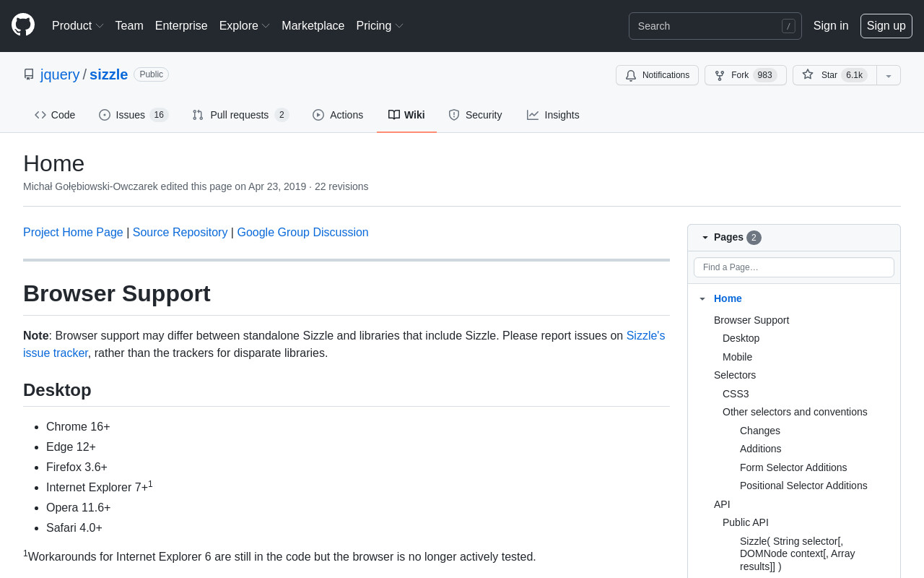924x578 pixels.
Task: Open the Team menu item
Action: click(x=129, y=26)
